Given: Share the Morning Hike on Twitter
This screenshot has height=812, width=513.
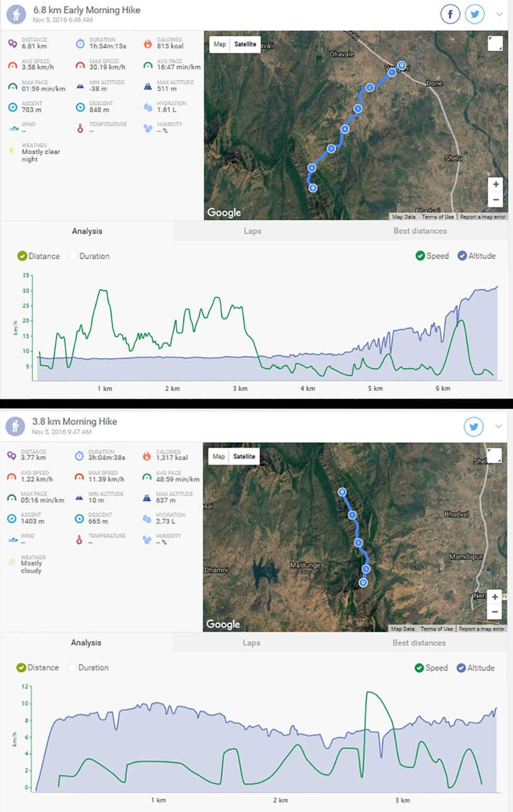Looking at the screenshot, I should pyautogui.click(x=474, y=427).
